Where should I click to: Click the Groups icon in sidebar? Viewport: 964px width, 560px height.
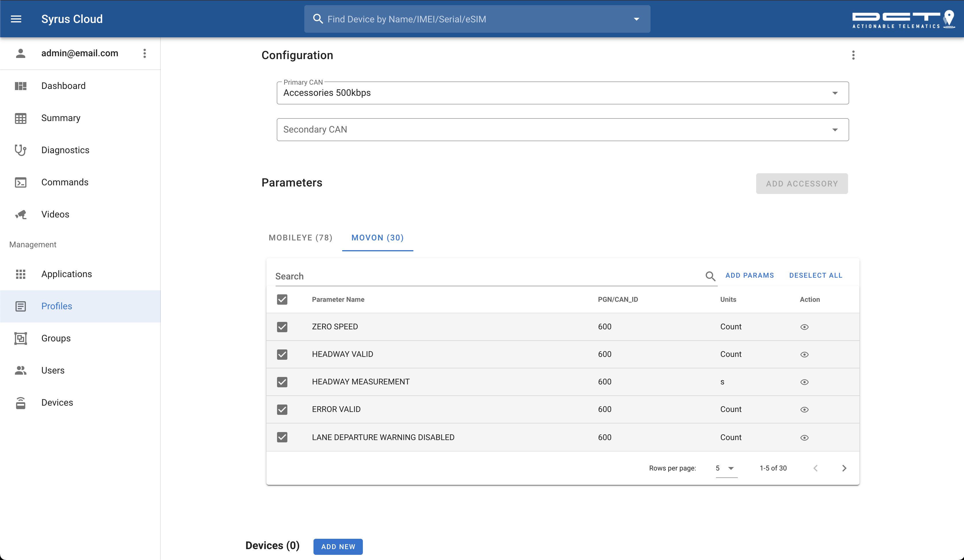point(21,338)
